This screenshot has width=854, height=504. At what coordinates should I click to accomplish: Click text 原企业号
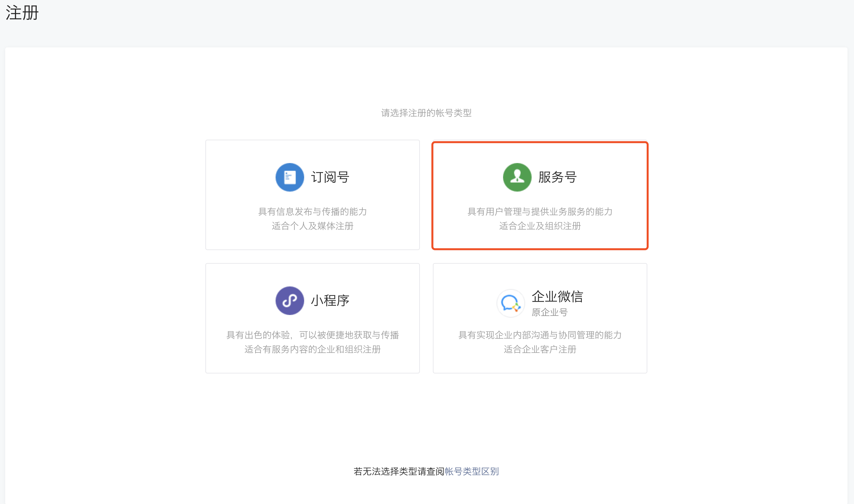coord(550,312)
